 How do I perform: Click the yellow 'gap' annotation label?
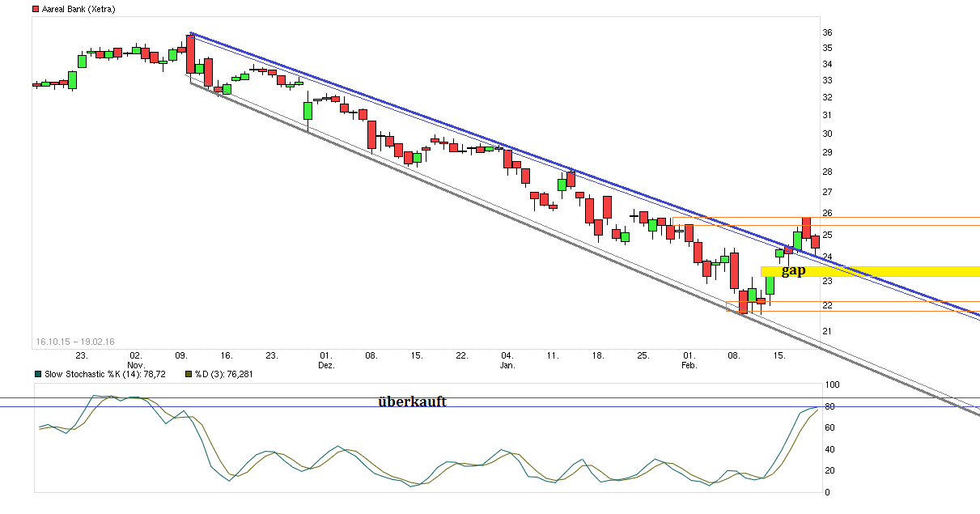click(x=793, y=271)
